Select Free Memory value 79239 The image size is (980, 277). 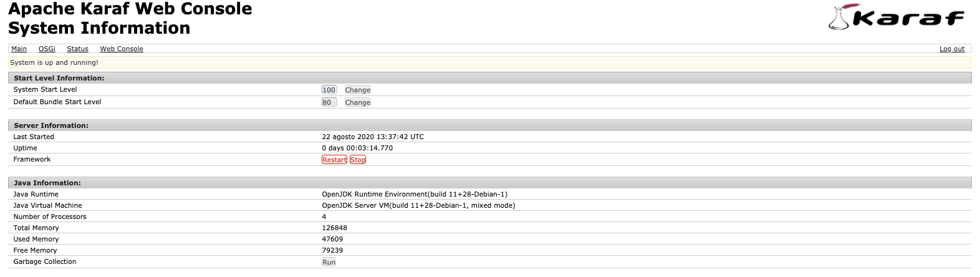click(333, 250)
